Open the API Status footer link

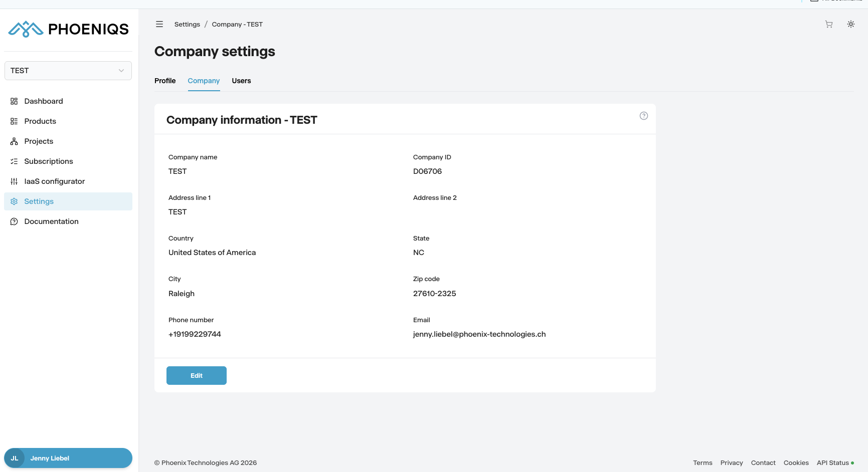tap(832, 462)
